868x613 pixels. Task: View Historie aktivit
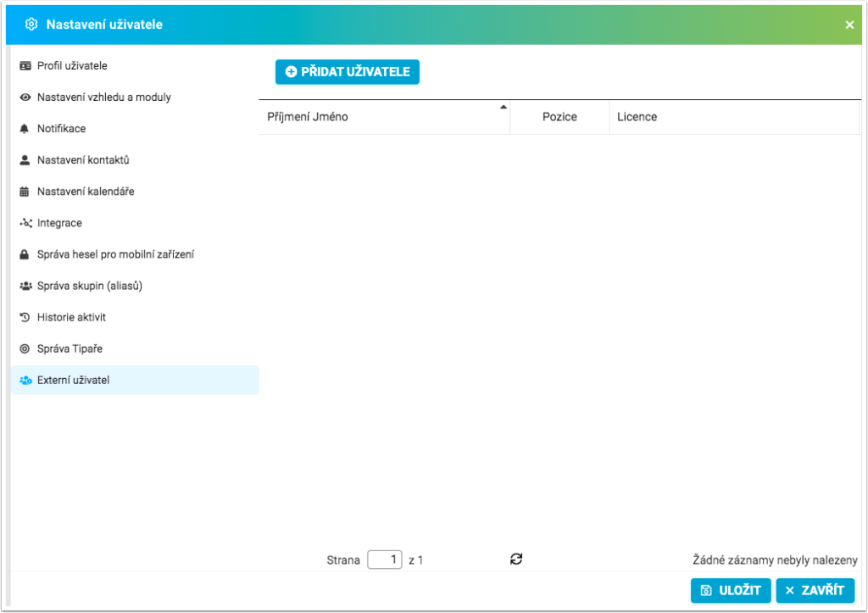click(135, 317)
